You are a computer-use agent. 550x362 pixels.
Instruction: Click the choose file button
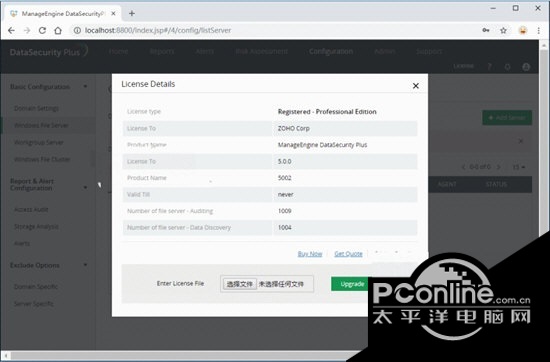[240, 284]
